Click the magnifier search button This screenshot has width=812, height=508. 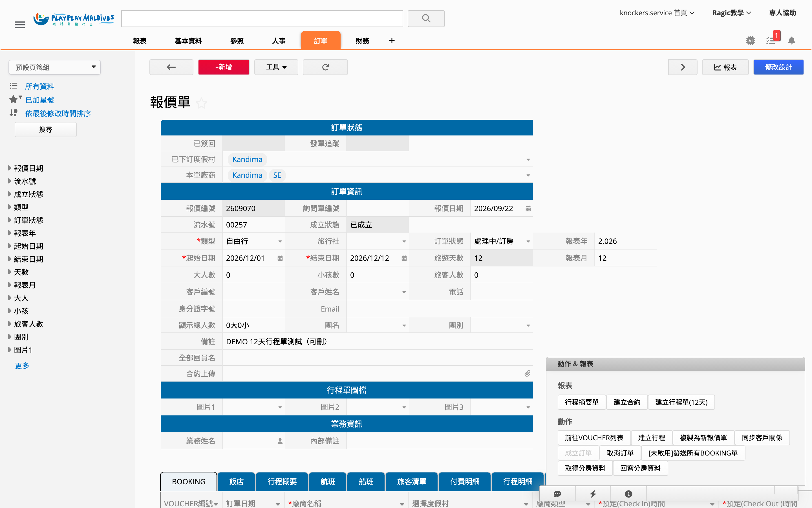[426, 18]
